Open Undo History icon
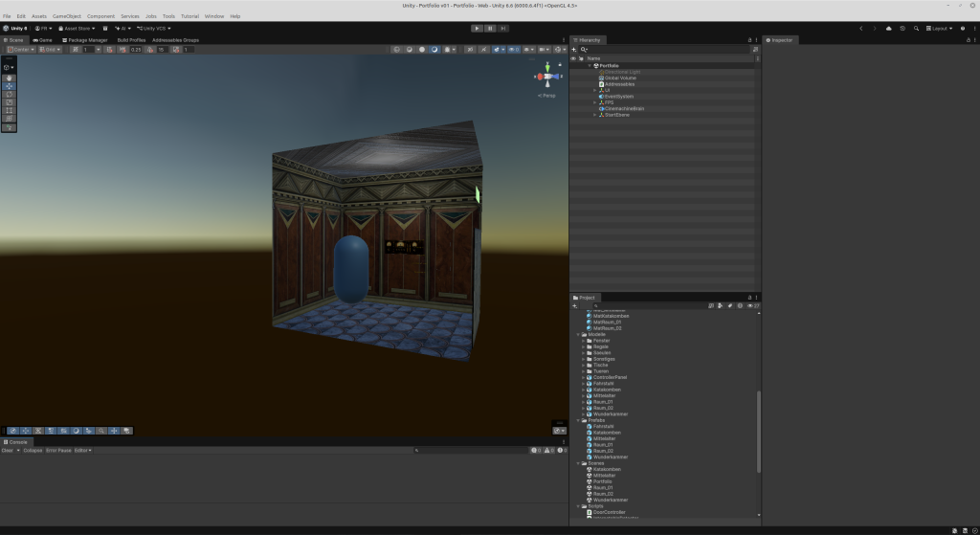The height and width of the screenshot is (535, 980). 902,28
